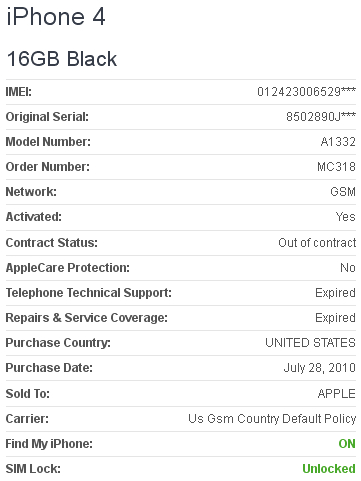Viewport: 361px width, 481px height.
Task: Click the Original Serial value 8502890J
Action: 321,117
